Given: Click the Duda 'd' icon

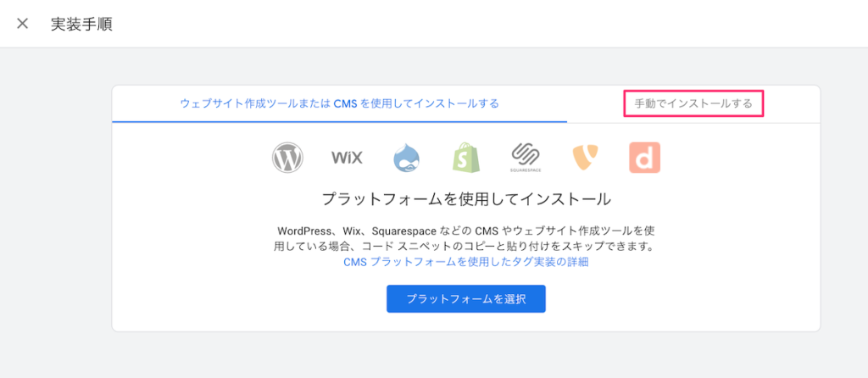Looking at the screenshot, I should (x=644, y=158).
